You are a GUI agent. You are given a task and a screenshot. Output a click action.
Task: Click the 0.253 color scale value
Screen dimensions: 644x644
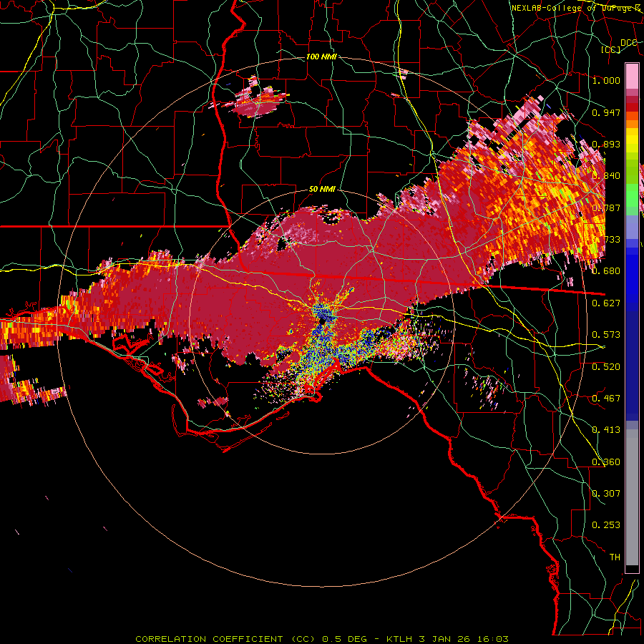click(x=606, y=525)
